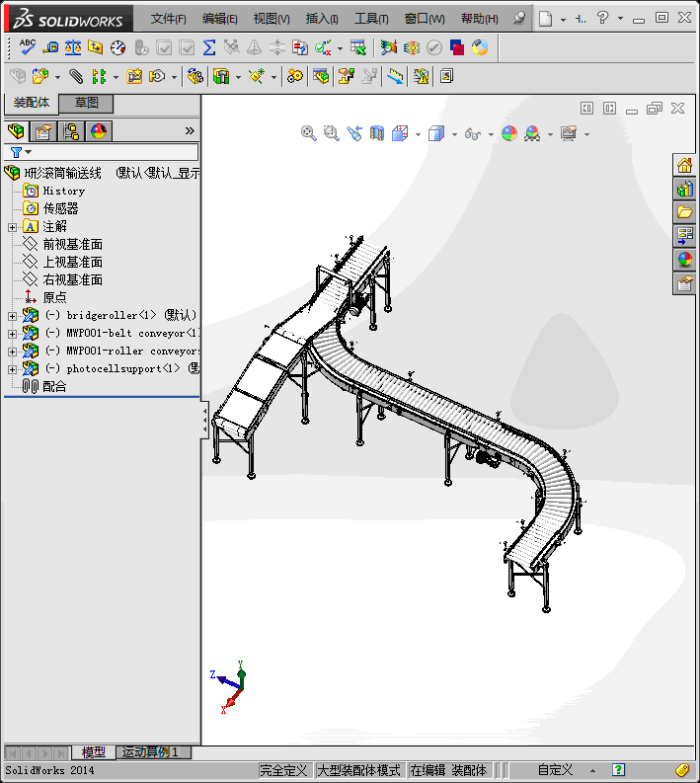Image resolution: width=700 pixels, height=783 pixels.
Task: Toggle the last icon on the assembly toolbar
Action: (446, 76)
